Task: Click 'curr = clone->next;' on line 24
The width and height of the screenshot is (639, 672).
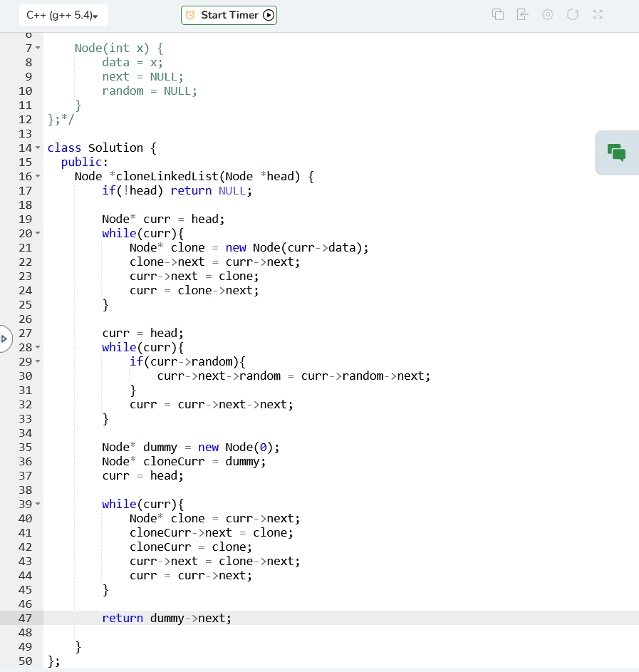Action: [194, 290]
